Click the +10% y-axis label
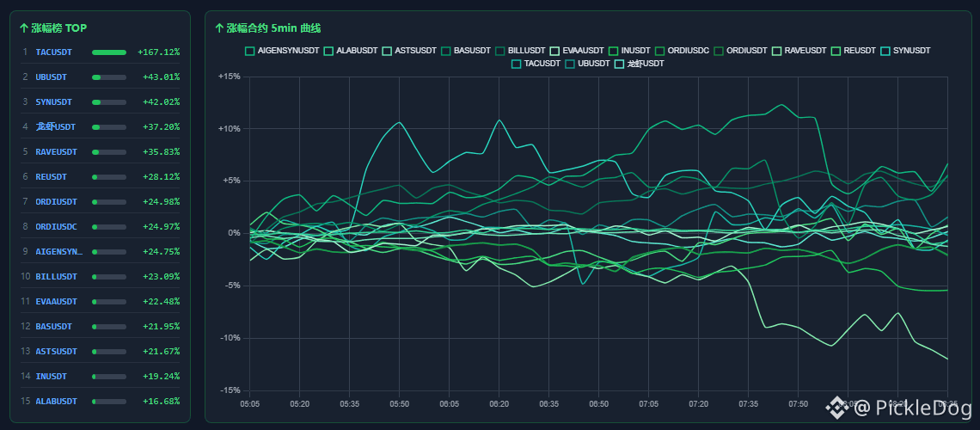The width and height of the screenshot is (980, 430). pyautogui.click(x=229, y=129)
